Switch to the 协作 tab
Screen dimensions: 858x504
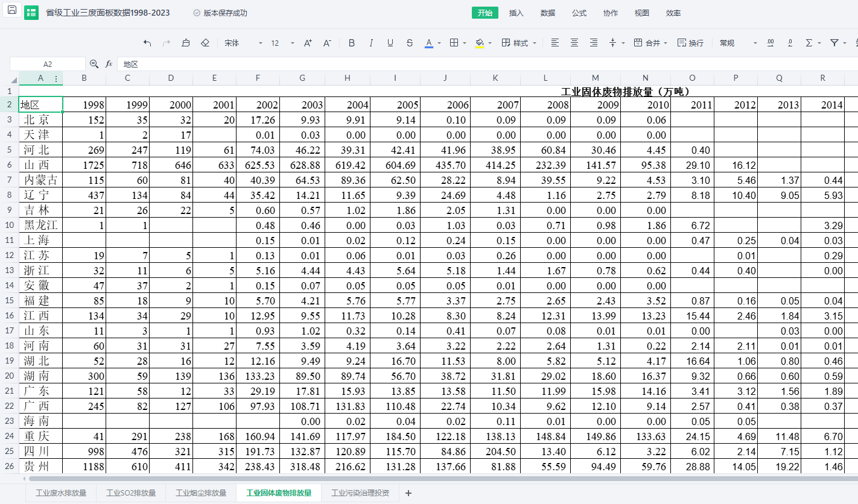pos(611,13)
